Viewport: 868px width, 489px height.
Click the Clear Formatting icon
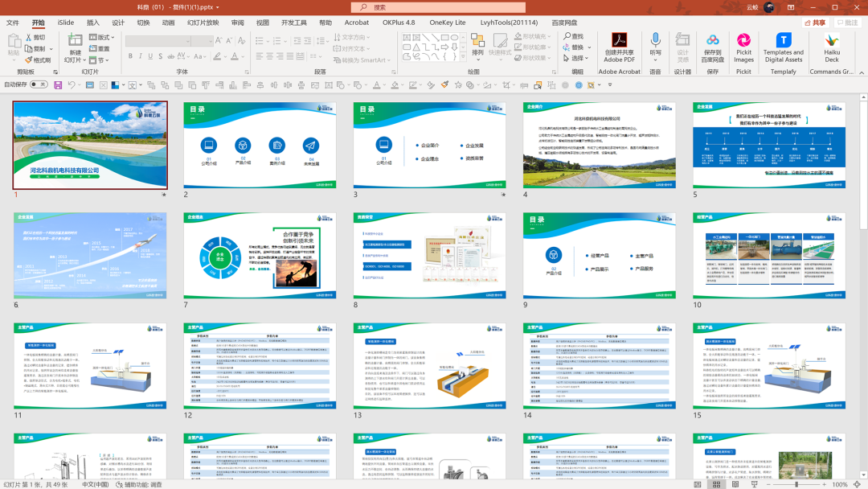point(241,40)
